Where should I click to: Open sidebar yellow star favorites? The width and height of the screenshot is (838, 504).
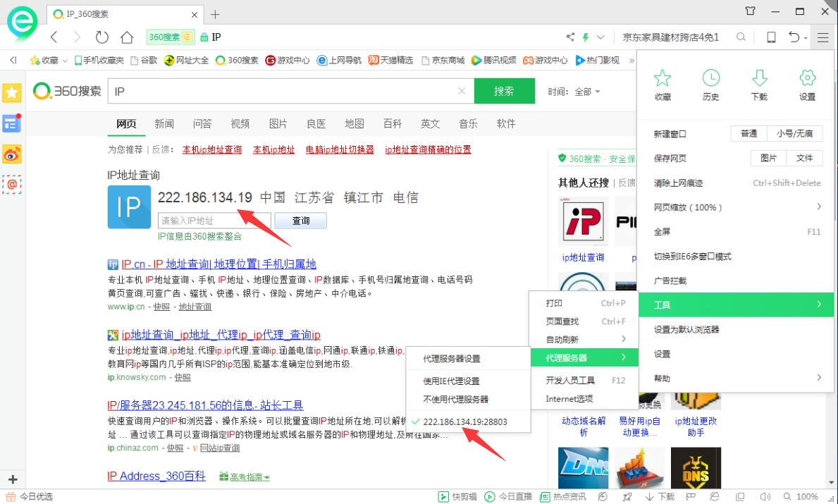click(x=12, y=92)
